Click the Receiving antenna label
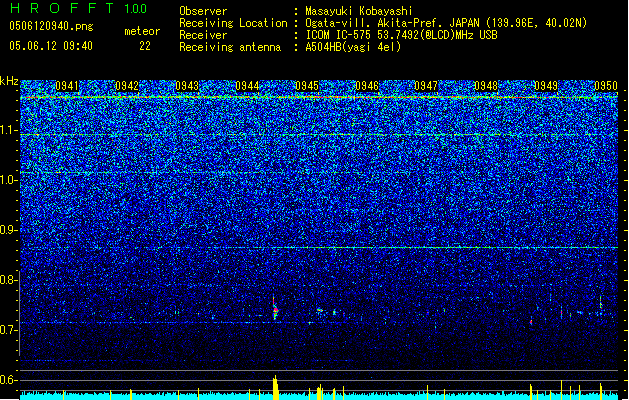 tap(230, 47)
